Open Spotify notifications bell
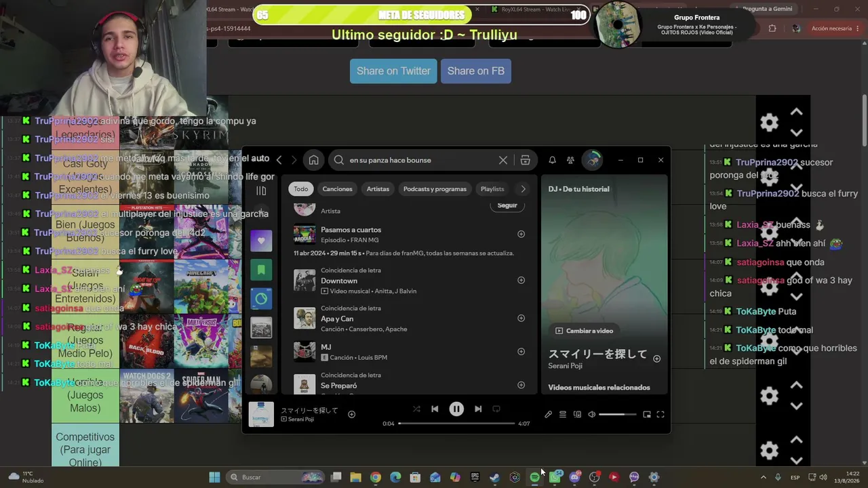 click(x=552, y=160)
